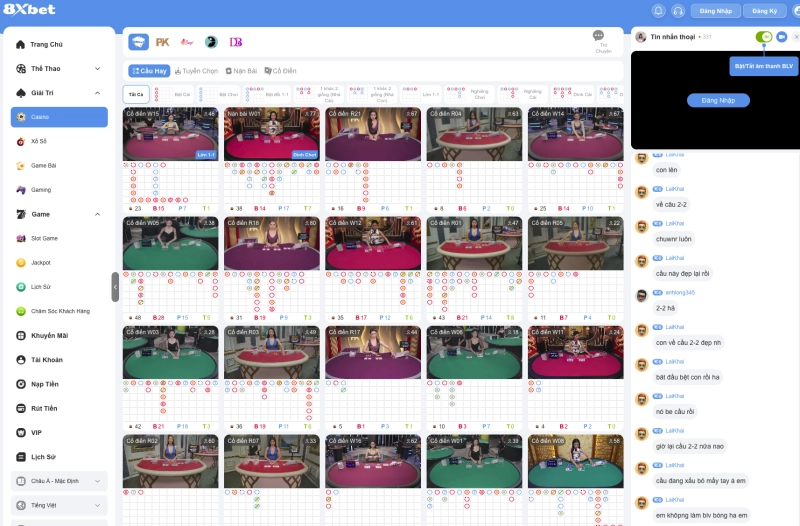Image resolution: width=800 pixels, height=526 pixels.
Task: Click the video camera icon in chat header
Action: (782, 37)
